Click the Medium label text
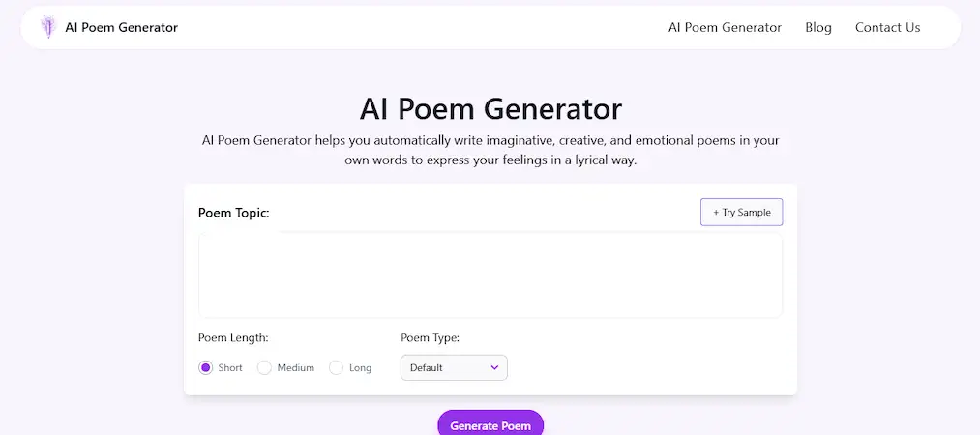 [295, 368]
